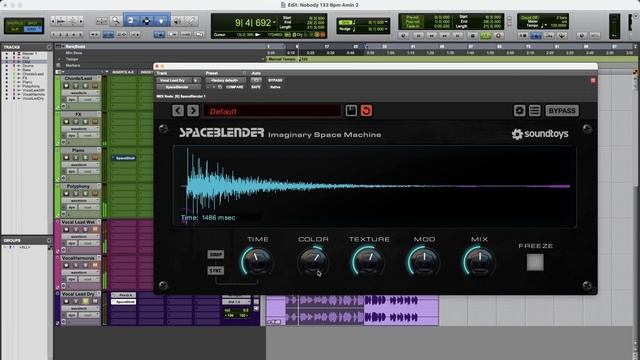Image resolution: width=640 pixels, height=360 pixels.
Task: Adjust the TIME knob
Action: tap(257, 261)
